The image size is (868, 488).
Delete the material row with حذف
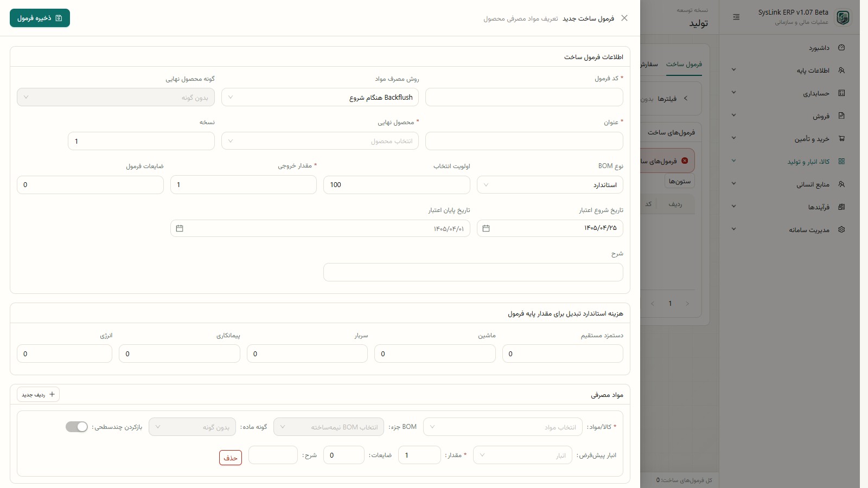tap(231, 458)
